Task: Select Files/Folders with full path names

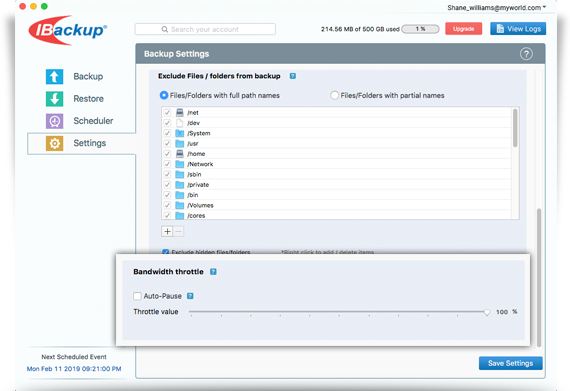Action: click(x=164, y=95)
